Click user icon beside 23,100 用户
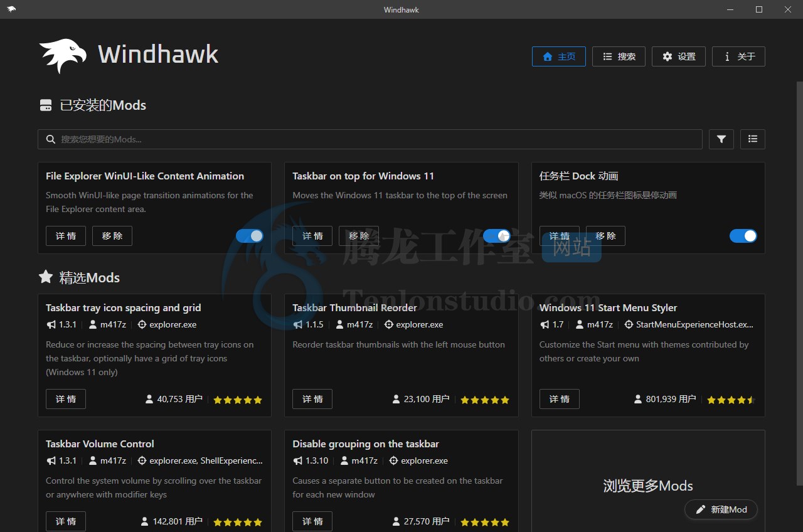803x532 pixels. (x=396, y=399)
